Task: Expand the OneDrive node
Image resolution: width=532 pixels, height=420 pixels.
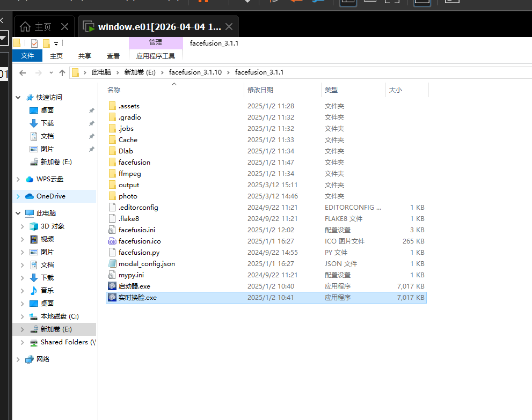Action: click(18, 196)
